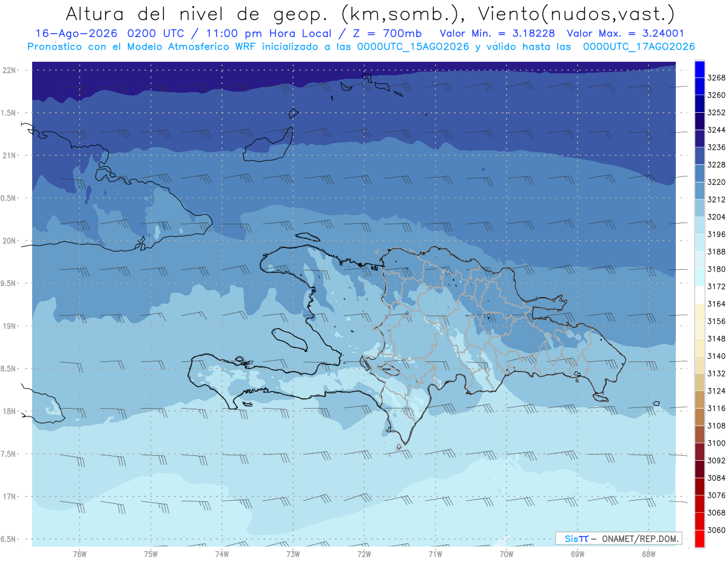Click the longitude label 69W
Screen dimensions: 728x562
pyautogui.click(x=578, y=554)
